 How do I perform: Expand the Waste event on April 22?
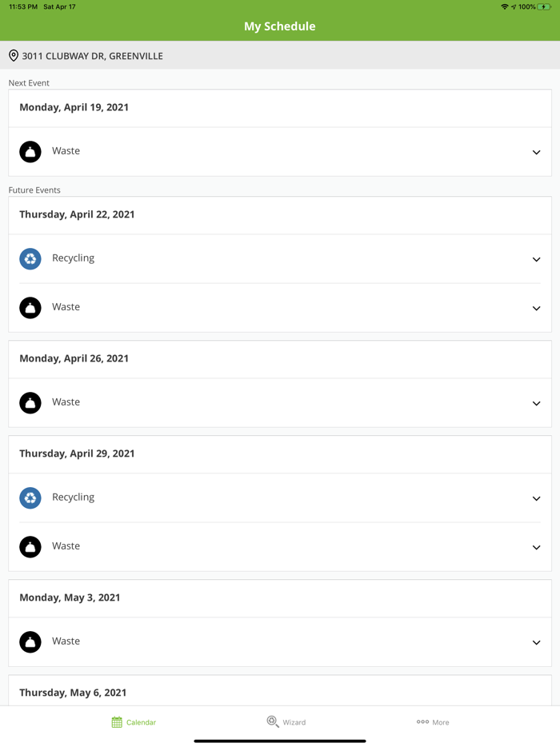(536, 308)
